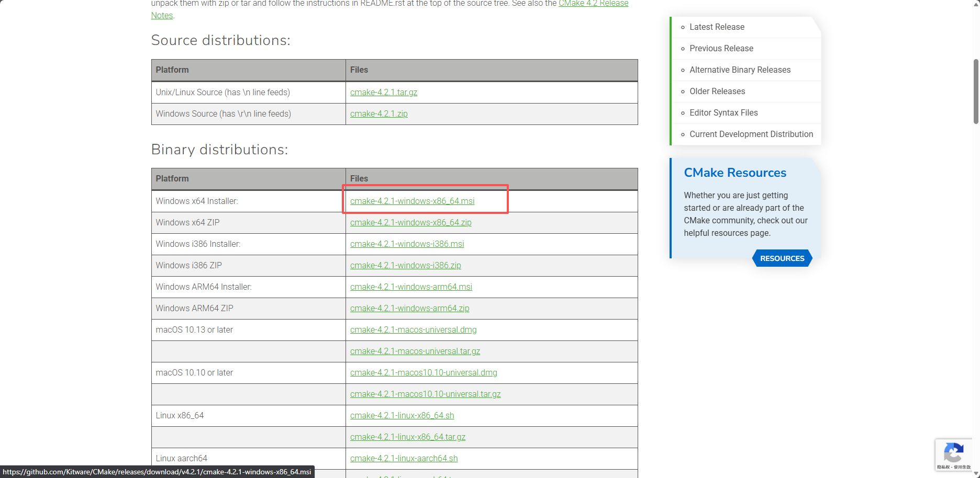Select the 'macOS 10.13 or later' cell
Viewport: 980px width, 478px height.
(249, 329)
